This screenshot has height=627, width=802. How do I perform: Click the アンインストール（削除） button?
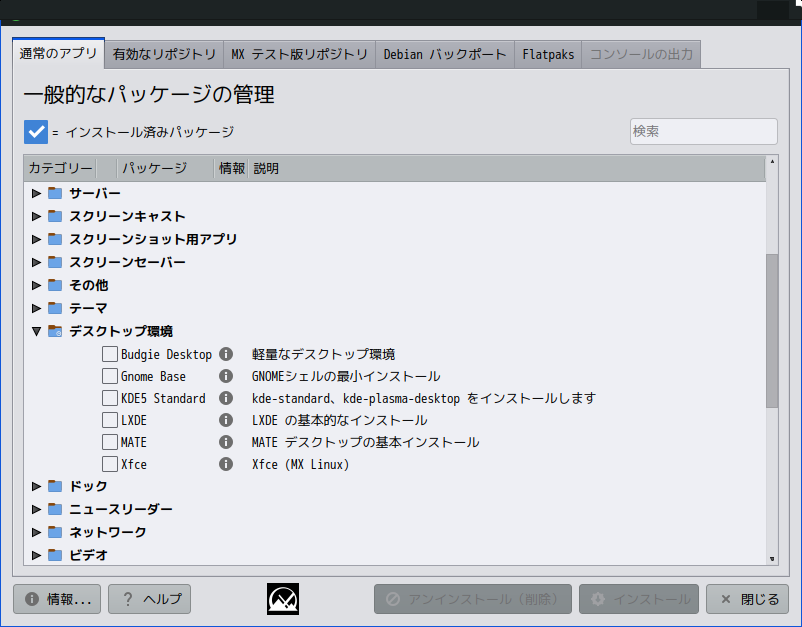click(473, 599)
